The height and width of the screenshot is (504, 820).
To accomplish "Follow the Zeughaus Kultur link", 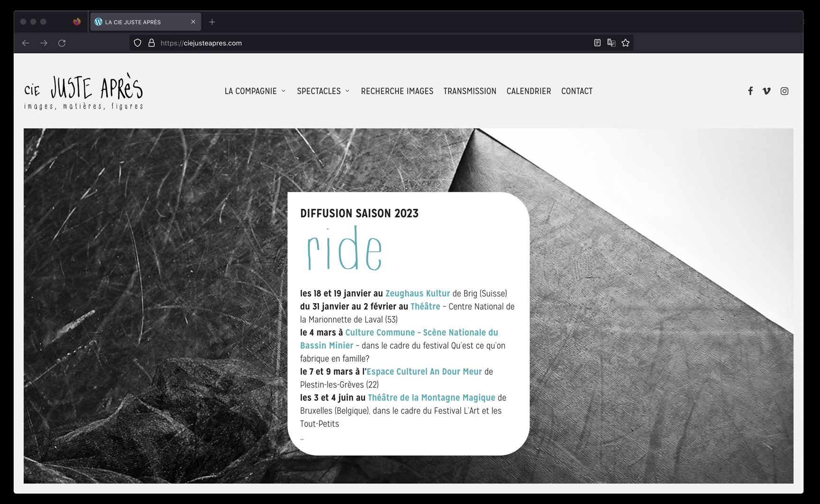I will 418,293.
